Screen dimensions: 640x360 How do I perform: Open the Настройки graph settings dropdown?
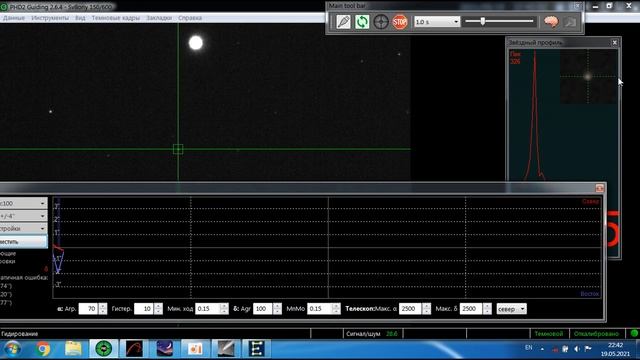[23, 229]
